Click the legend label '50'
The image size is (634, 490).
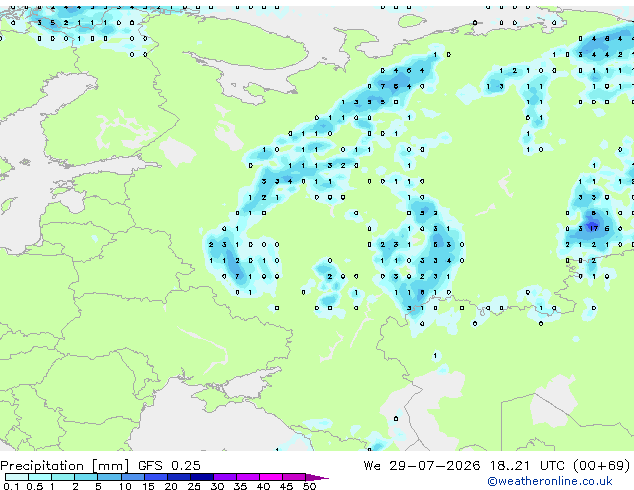309,486
